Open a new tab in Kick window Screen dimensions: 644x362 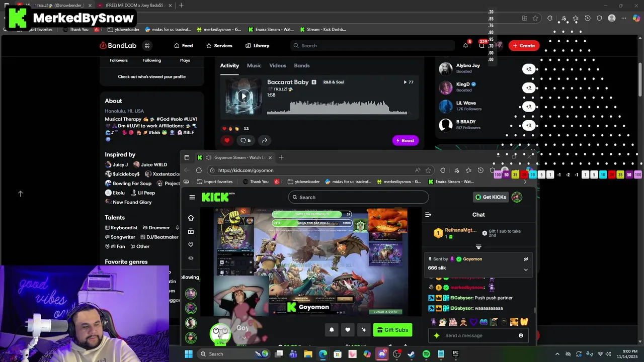(281, 157)
